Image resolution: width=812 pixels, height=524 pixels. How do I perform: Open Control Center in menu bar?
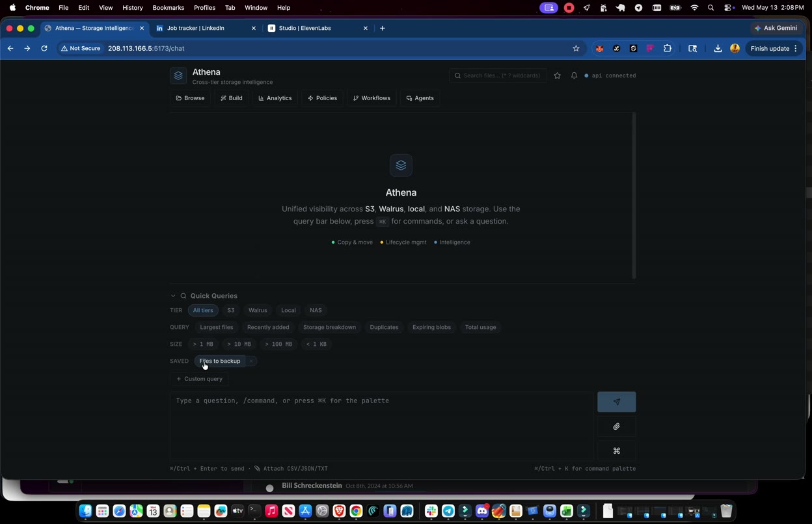[x=729, y=8]
